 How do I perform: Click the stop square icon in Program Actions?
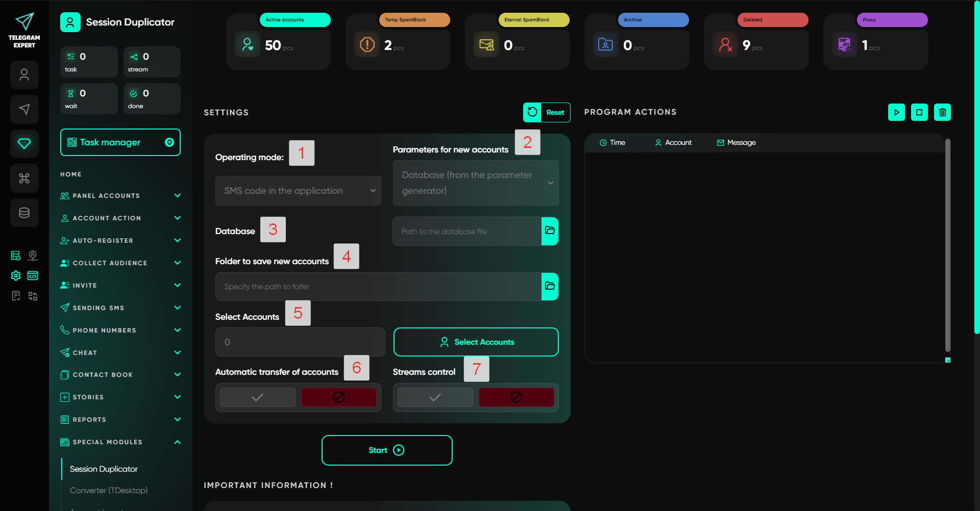pos(919,112)
